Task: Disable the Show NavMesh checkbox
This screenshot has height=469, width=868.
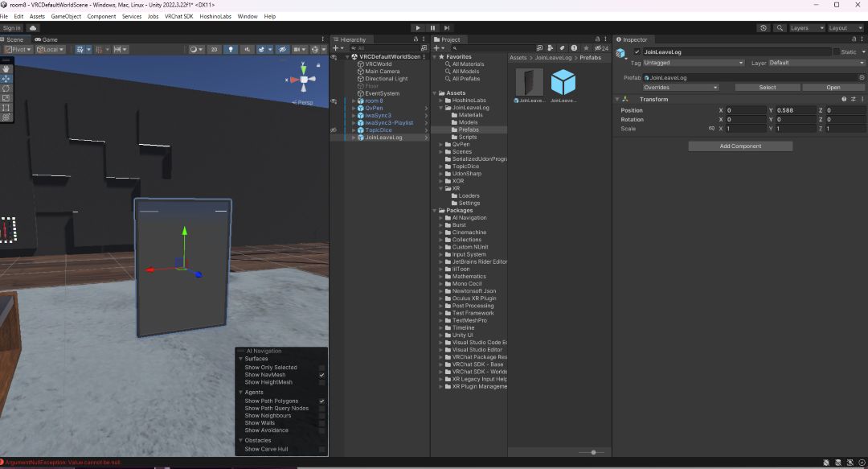Action: tap(321, 375)
